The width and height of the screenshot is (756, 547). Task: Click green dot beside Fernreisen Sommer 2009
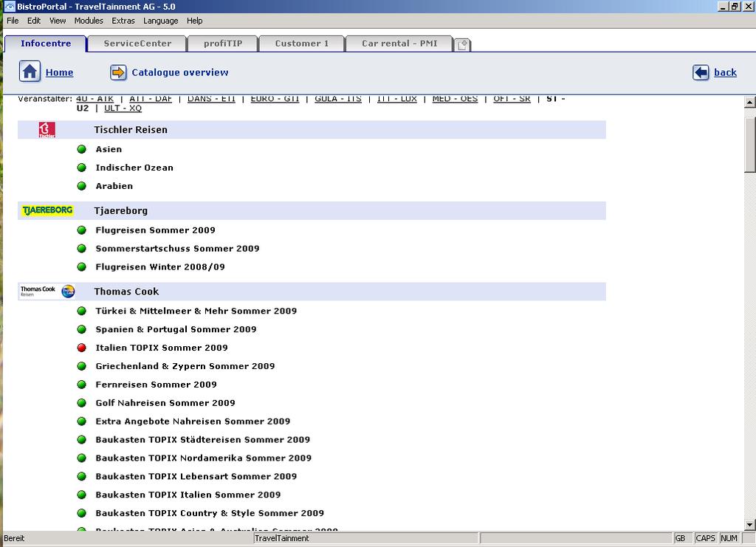[x=82, y=385]
